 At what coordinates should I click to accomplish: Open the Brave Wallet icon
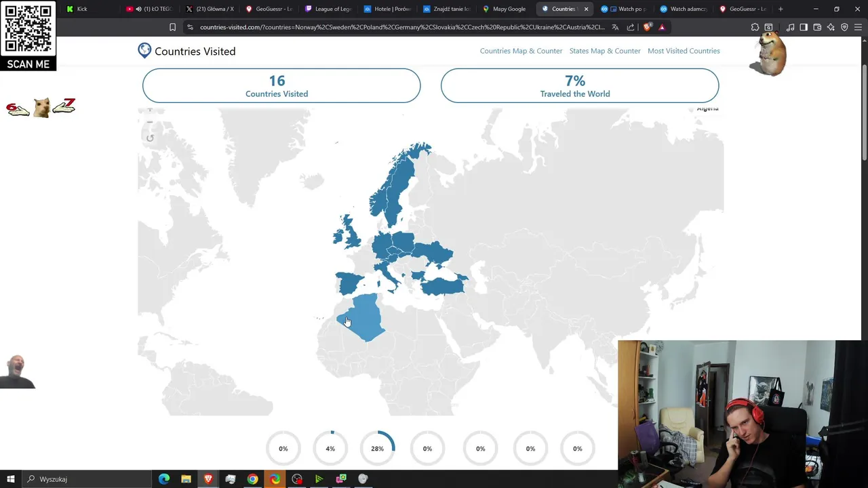(817, 27)
